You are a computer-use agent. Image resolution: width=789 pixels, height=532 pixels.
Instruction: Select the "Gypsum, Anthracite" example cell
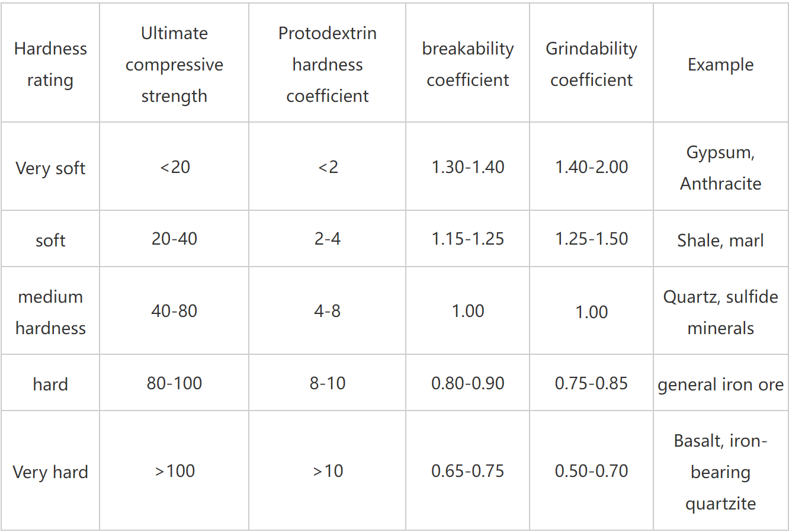click(x=720, y=168)
